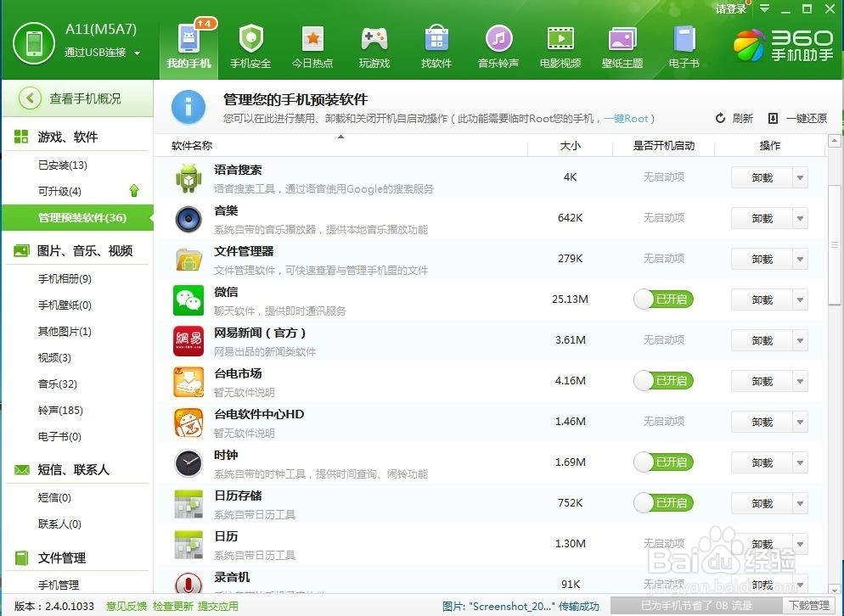
Task: Disable the 微信 auto-start toggle
Action: 663,299
